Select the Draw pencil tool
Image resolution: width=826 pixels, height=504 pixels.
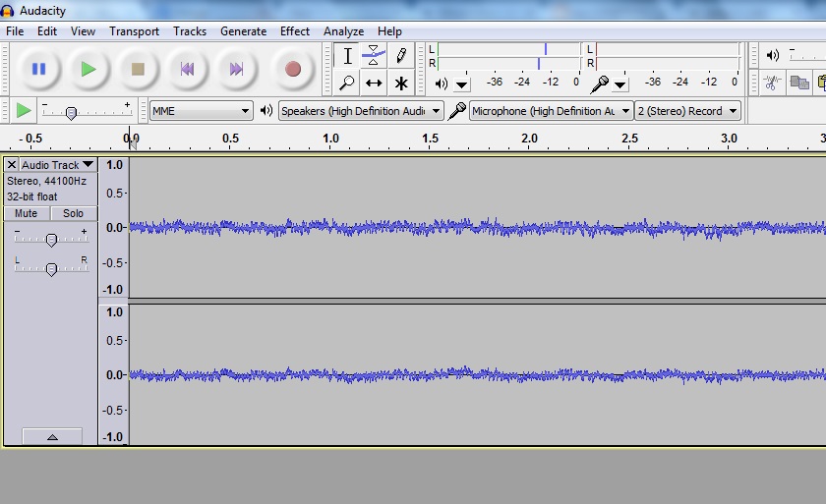pyautogui.click(x=401, y=55)
